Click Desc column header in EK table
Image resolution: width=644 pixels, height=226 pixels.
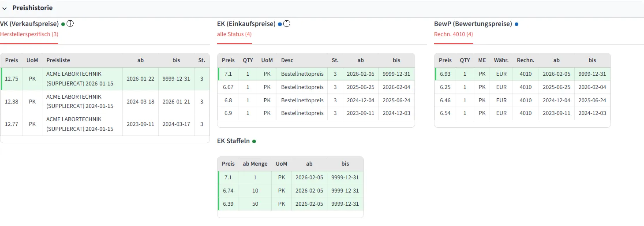coord(287,60)
